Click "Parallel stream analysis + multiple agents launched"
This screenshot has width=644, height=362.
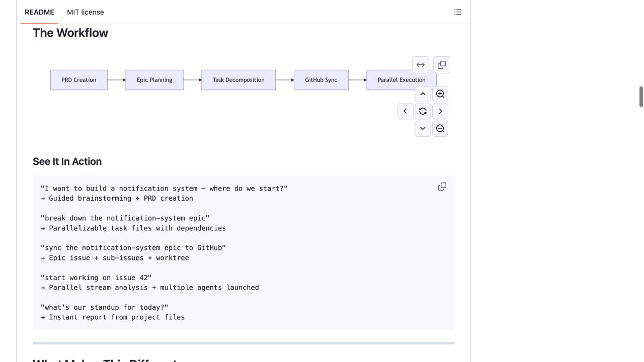(150, 288)
